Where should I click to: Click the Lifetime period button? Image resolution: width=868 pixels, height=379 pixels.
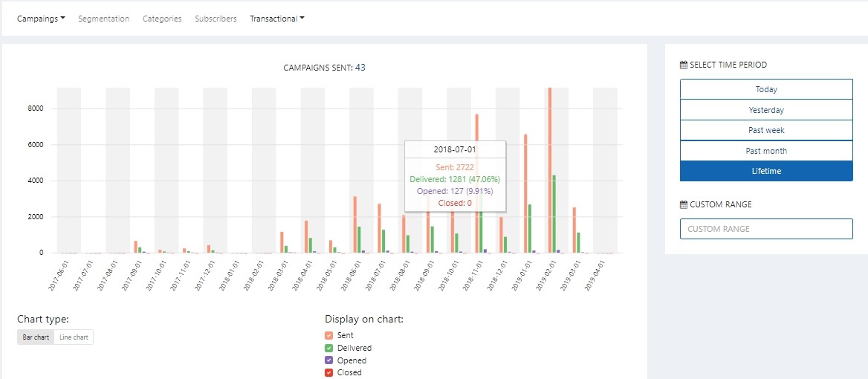(766, 171)
